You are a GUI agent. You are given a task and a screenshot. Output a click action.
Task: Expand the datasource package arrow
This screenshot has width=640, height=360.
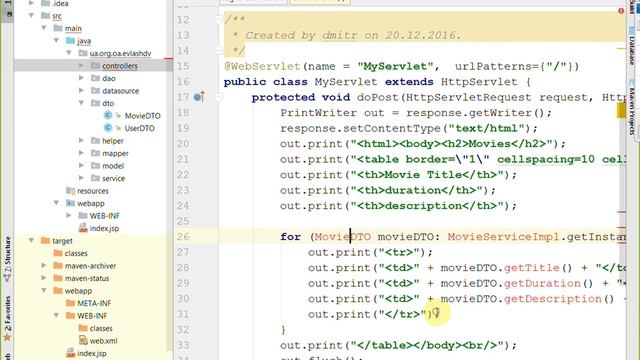click(81, 91)
